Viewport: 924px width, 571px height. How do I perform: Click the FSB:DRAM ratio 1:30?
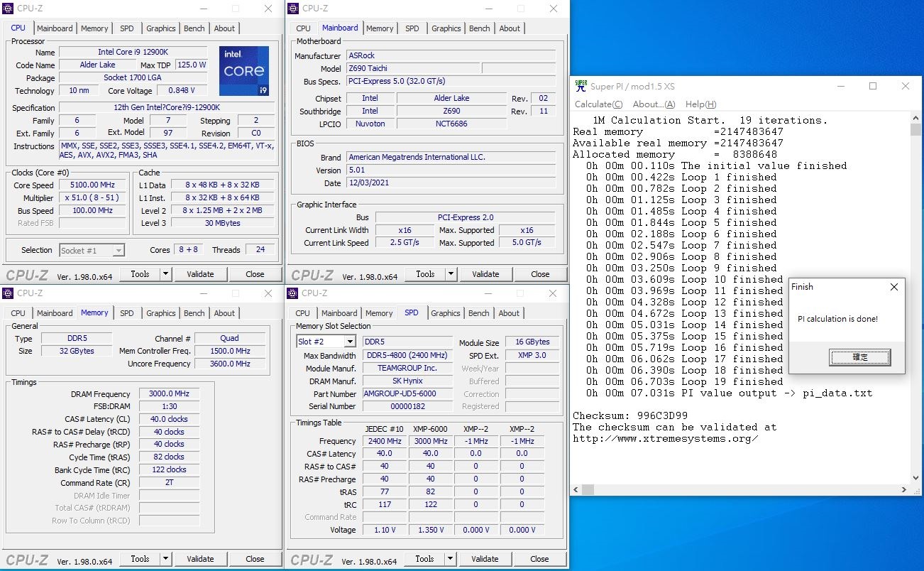tap(169, 407)
